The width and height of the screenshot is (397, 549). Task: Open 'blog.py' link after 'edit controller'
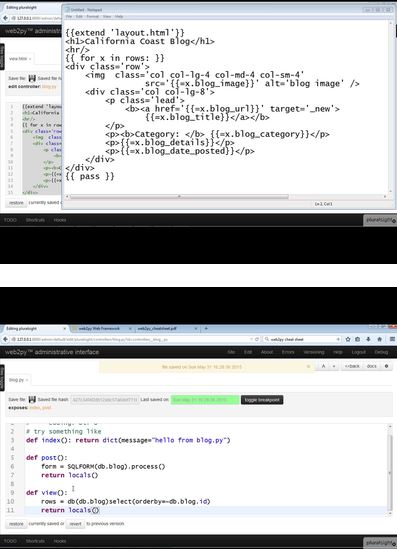49,86
